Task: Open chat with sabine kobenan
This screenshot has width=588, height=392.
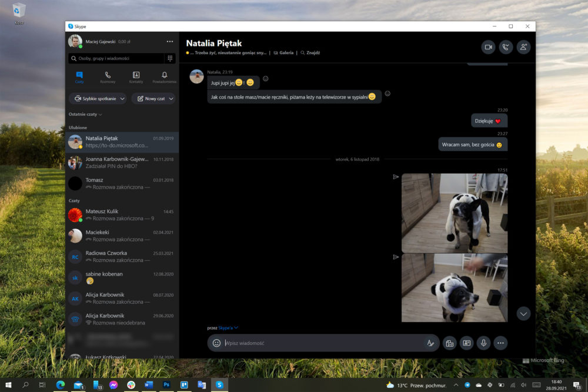Action: point(122,278)
